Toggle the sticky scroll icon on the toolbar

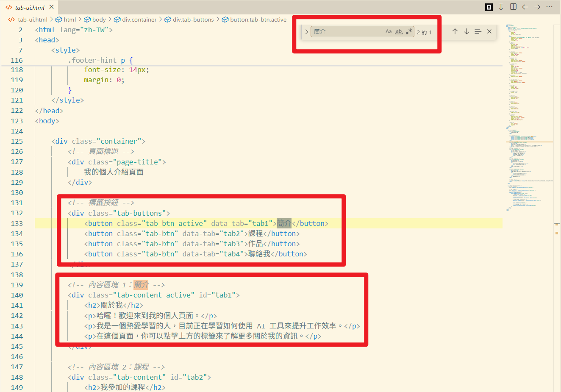coord(500,7)
